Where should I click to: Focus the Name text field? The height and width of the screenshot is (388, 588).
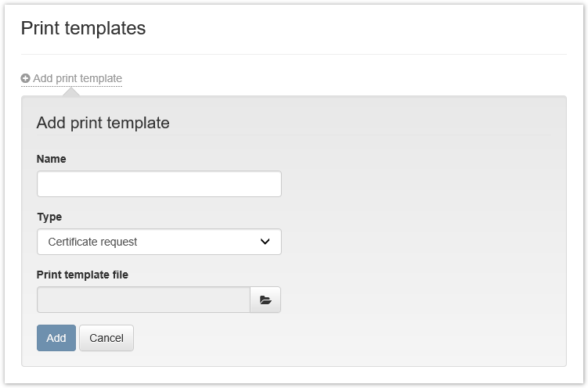coord(159,184)
